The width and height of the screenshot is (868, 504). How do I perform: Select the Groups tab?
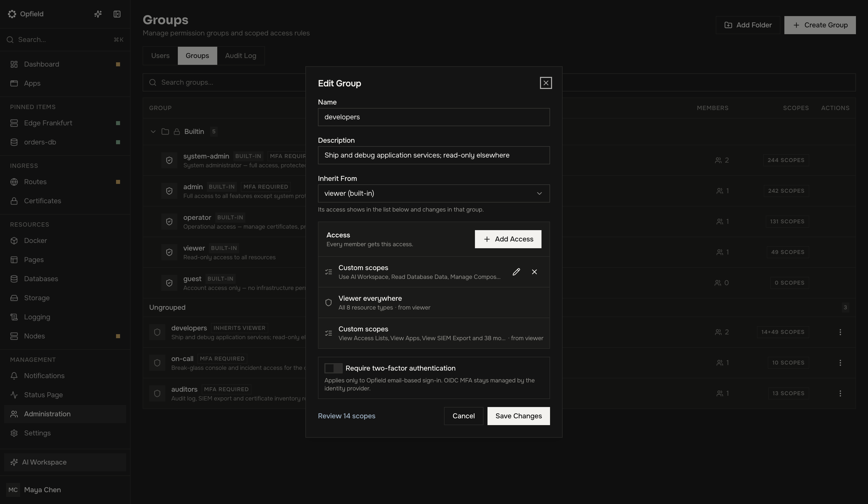coord(197,56)
